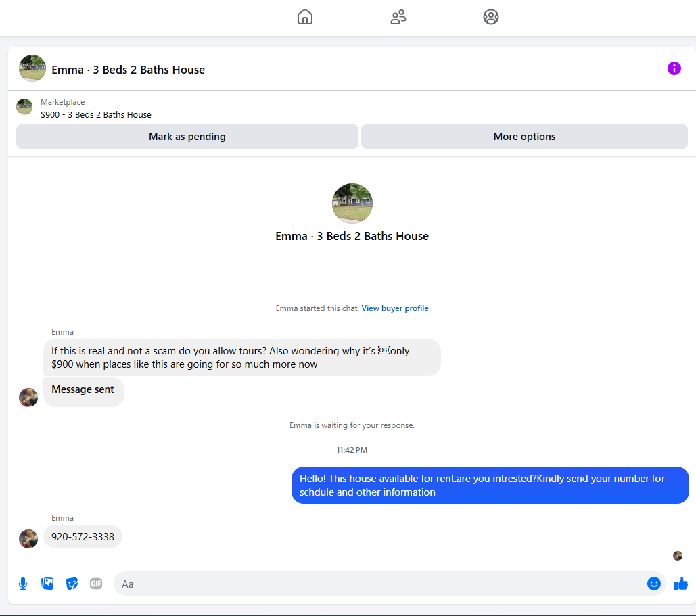Click the Mark as pending button
This screenshot has height=616, width=696.
(x=187, y=137)
